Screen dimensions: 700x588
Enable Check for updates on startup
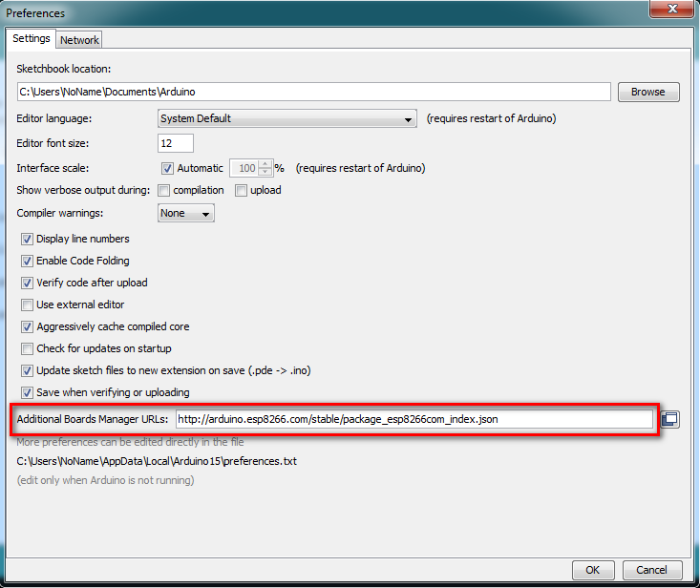pos(27,348)
